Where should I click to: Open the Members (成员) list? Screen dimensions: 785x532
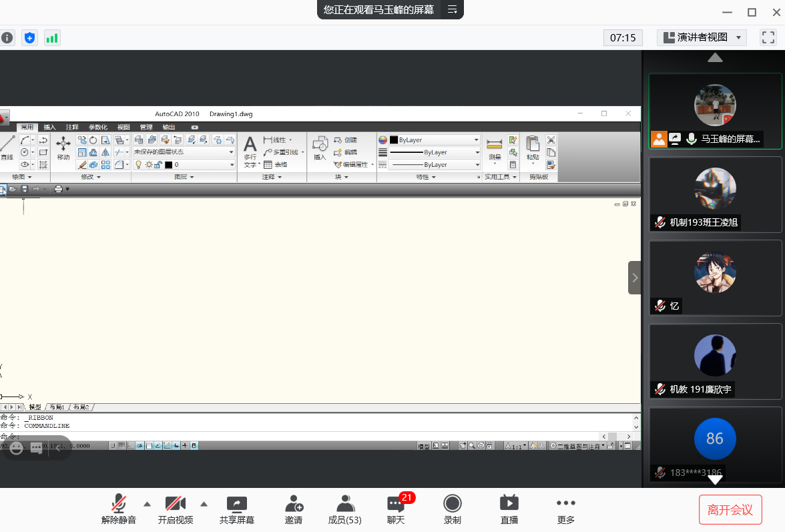point(344,510)
